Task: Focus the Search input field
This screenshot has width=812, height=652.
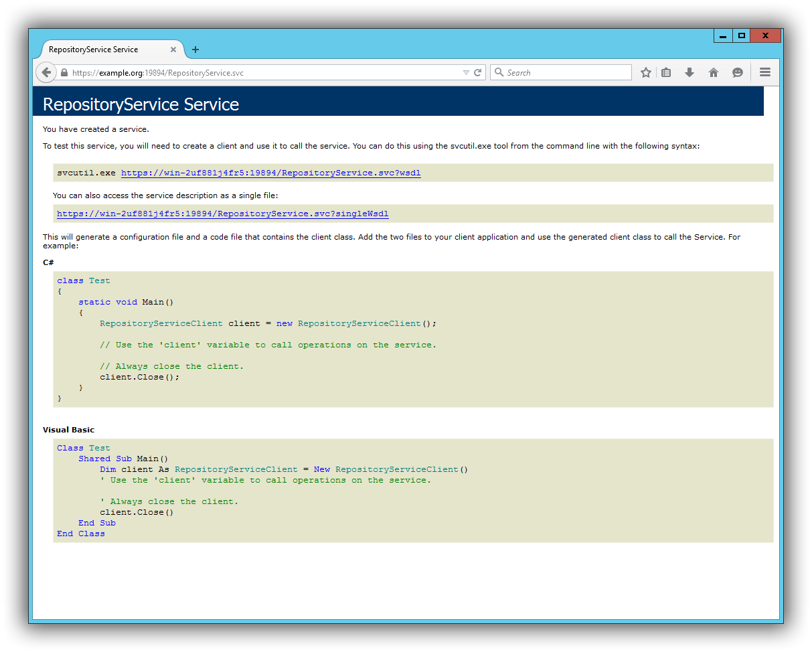Action: click(566, 73)
